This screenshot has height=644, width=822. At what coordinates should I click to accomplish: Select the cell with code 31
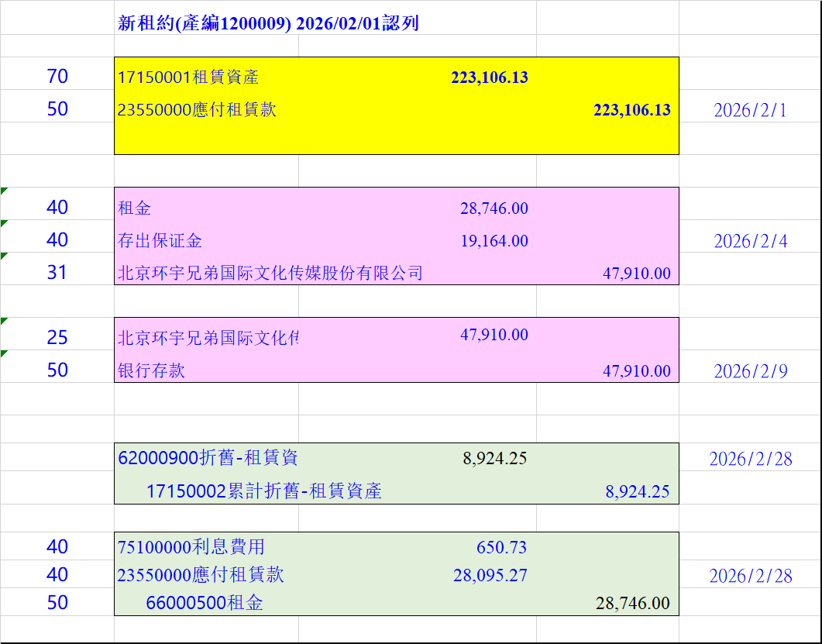click(x=57, y=273)
